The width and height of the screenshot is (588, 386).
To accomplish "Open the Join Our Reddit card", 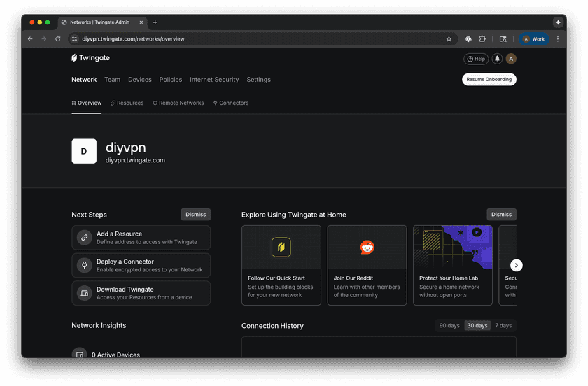I will click(x=367, y=265).
